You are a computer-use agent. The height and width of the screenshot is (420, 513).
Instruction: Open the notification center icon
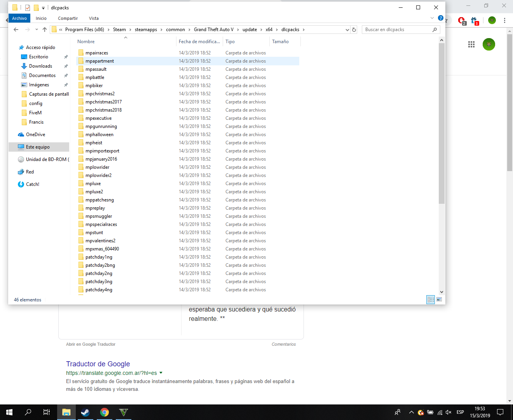click(x=500, y=412)
